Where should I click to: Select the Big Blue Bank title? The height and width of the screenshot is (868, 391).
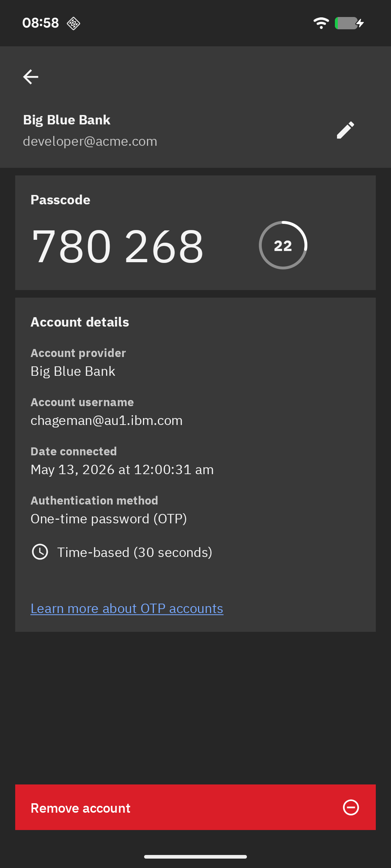coord(67,120)
